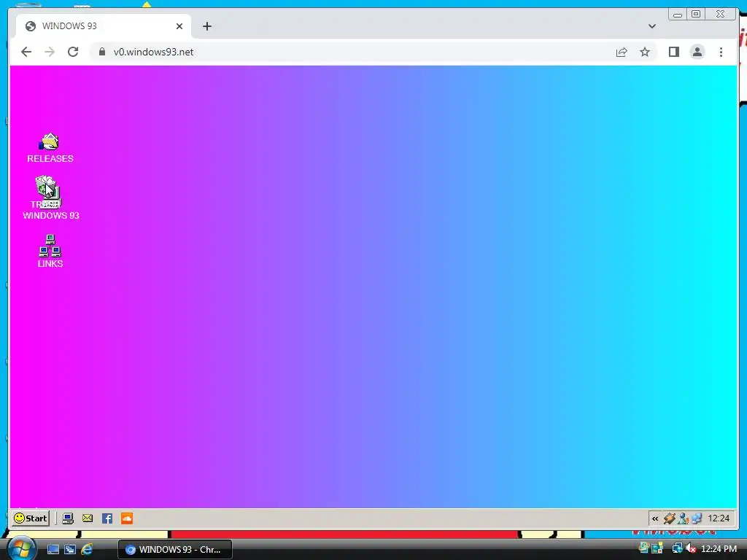747x560 pixels.
Task: Open the Windows Vista Start orb
Action: point(21,548)
